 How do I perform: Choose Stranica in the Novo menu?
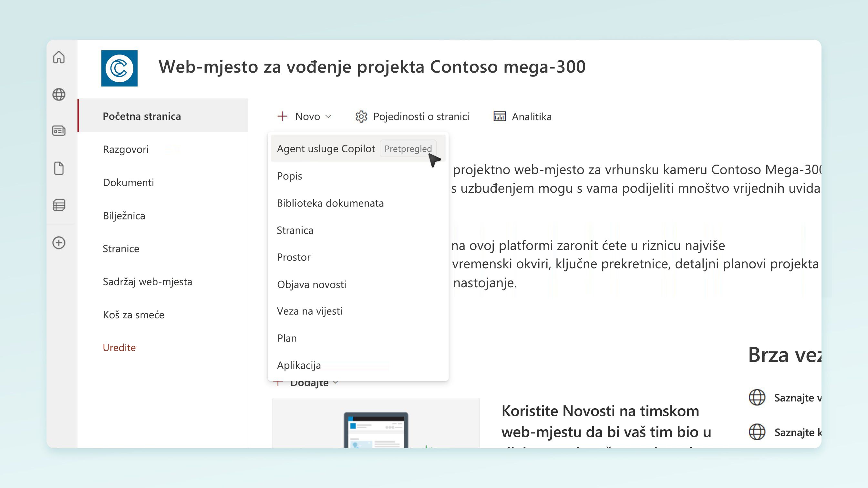coord(358,230)
